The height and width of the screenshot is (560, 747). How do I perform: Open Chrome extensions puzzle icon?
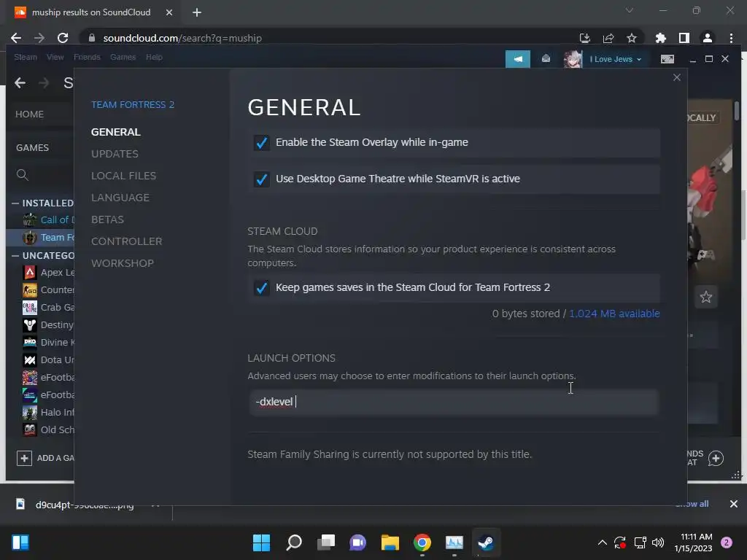pyautogui.click(x=660, y=38)
